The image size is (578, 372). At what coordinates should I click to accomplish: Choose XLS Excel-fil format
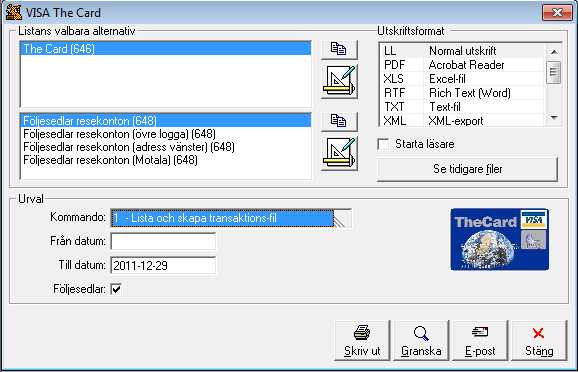(462, 79)
